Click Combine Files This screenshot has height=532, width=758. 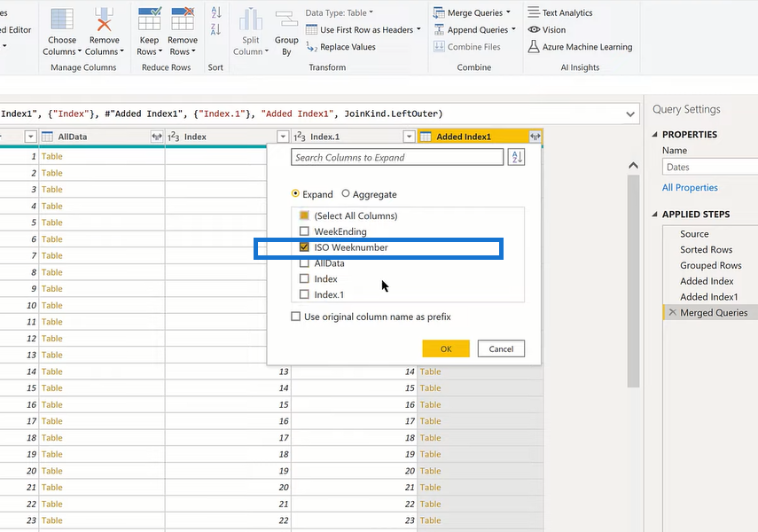[x=467, y=46]
